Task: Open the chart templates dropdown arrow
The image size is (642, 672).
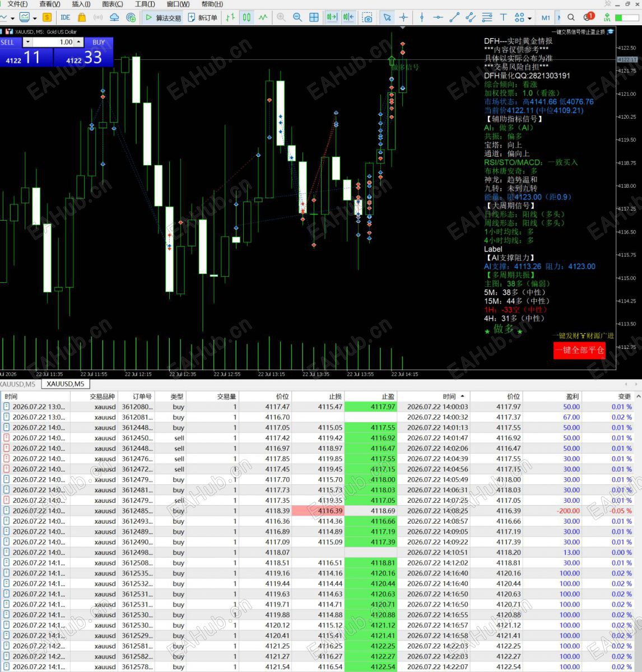Action: (35, 18)
